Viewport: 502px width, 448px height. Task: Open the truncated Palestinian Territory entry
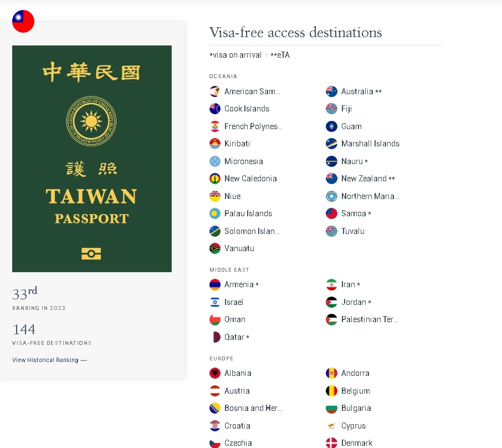[x=369, y=319]
